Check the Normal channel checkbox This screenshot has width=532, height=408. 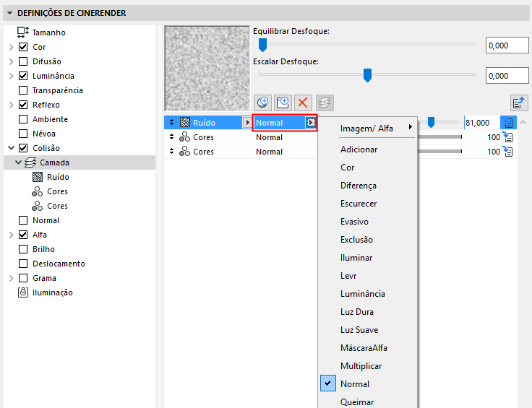23,220
